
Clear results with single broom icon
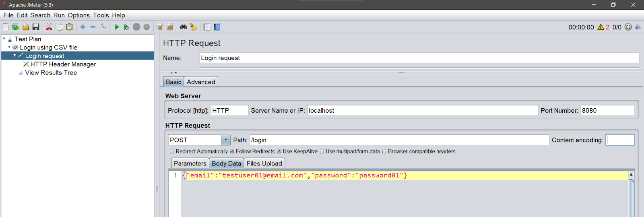tap(160, 27)
